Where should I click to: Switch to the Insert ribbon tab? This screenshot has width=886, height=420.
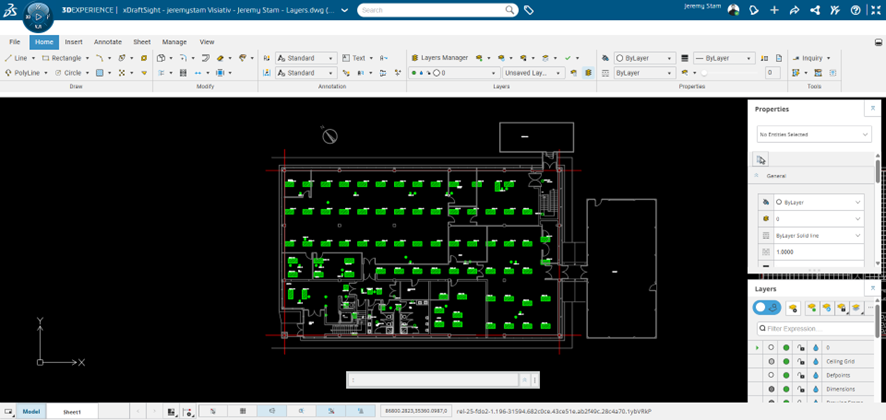point(73,42)
